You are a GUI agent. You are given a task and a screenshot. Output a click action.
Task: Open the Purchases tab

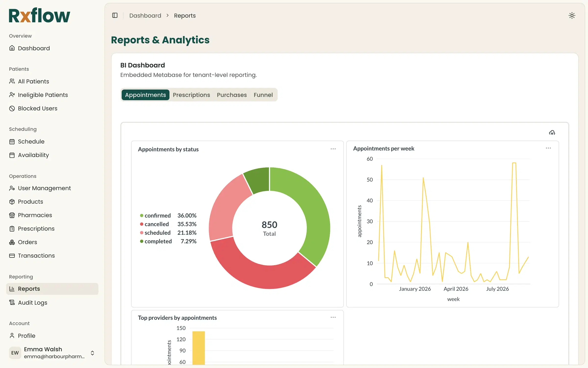pyautogui.click(x=232, y=95)
